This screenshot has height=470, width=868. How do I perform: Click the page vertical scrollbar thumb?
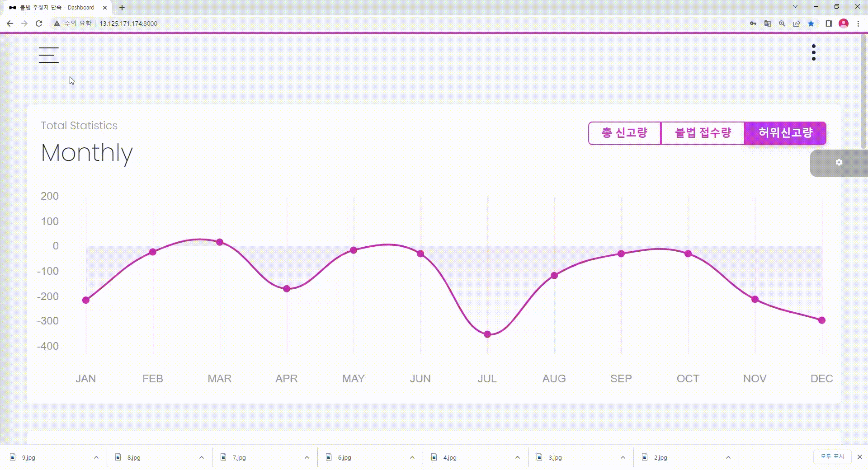click(x=864, y=90)
